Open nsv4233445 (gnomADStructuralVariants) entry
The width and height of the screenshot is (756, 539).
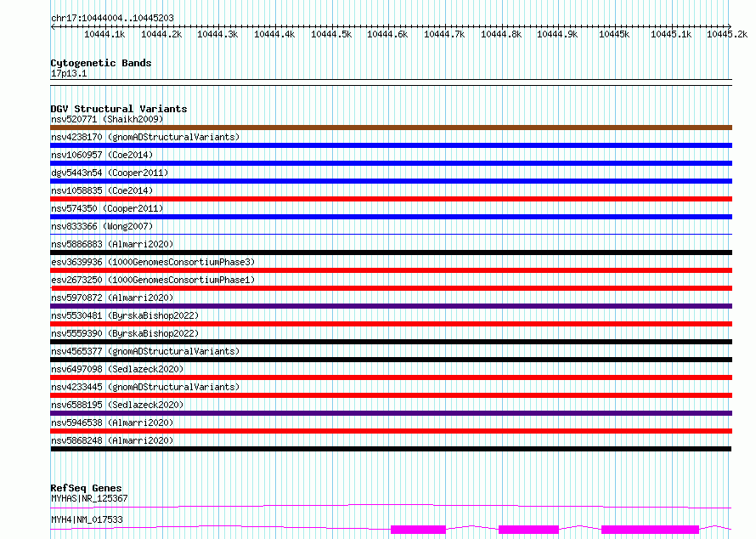point(145,387)
